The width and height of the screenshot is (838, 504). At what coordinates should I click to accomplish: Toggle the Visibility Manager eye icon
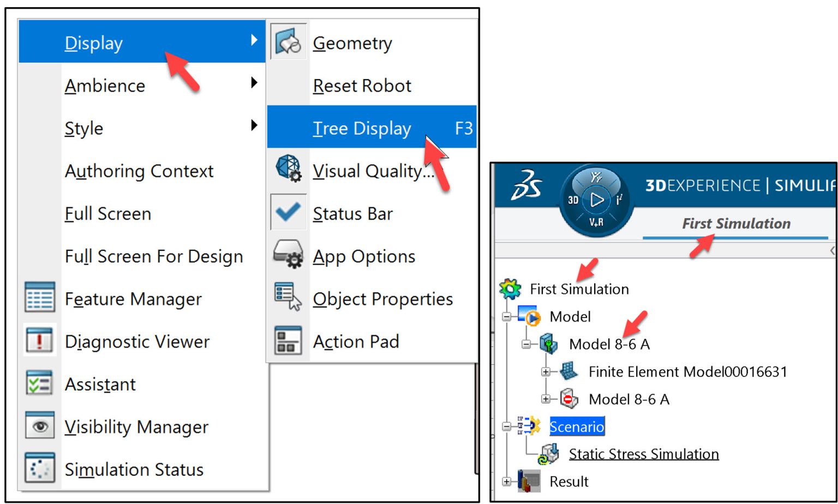pos(39,427)
